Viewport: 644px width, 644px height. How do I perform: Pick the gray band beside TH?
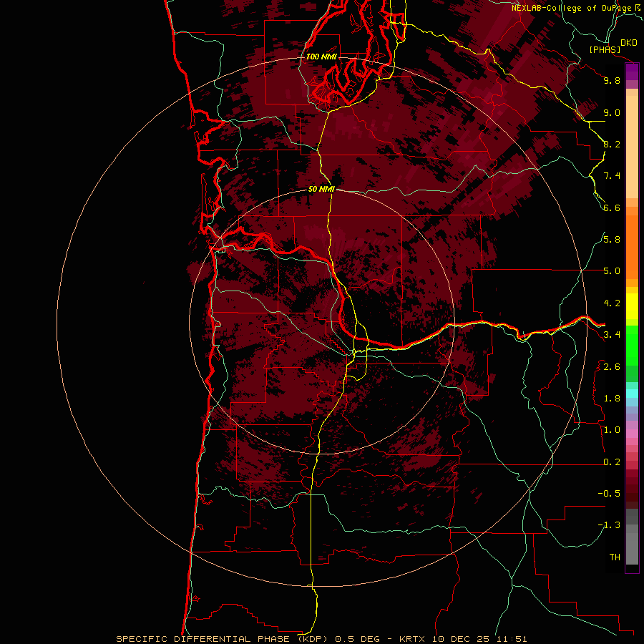(632, 550)
